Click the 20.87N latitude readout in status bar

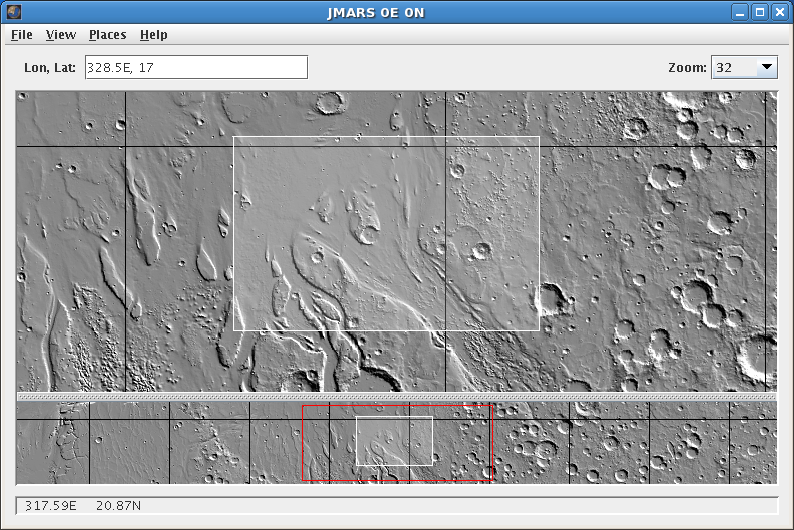118,506
